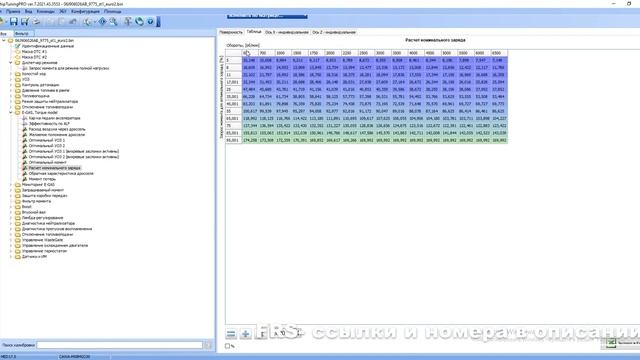Click the 6500 column header in the table
This screenshot has width=640, height=360.
pyautogui.click(x=499, y=53)
